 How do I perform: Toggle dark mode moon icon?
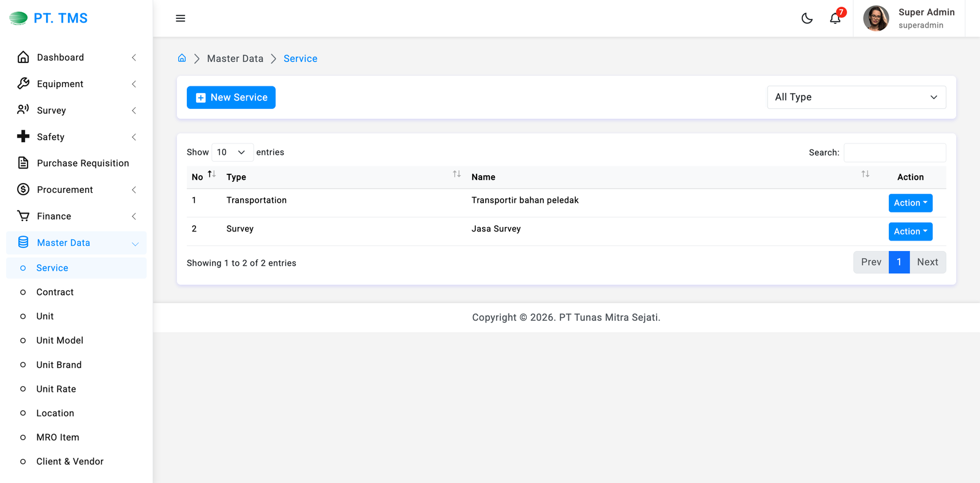tap(807, 18)
